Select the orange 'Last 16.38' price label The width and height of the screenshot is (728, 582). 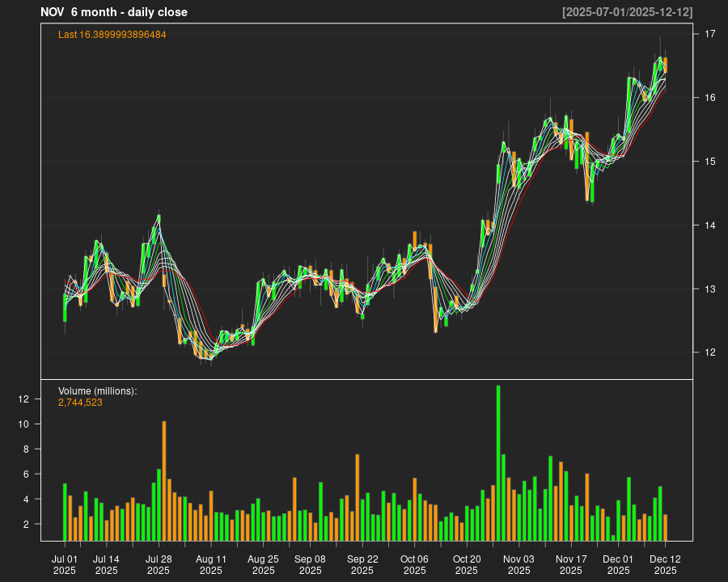[x=112, y=35]
